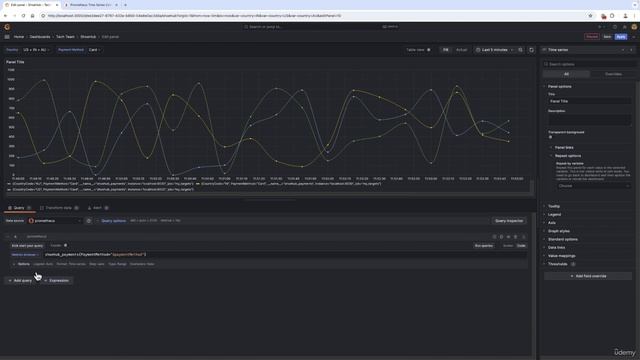This screenshot has height=360, width=640.
Task: Switch to the Transform data tab
Action: tap(59, 208)
